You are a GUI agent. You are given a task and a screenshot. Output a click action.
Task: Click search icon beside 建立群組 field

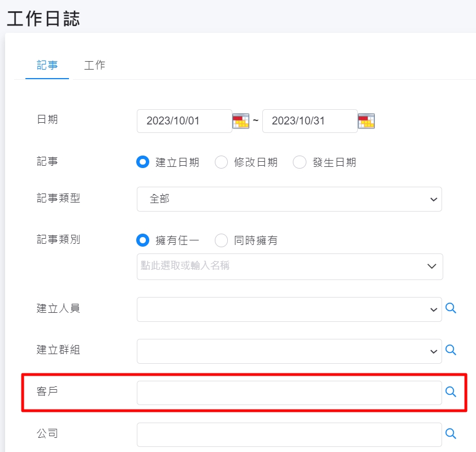(451, 350)
